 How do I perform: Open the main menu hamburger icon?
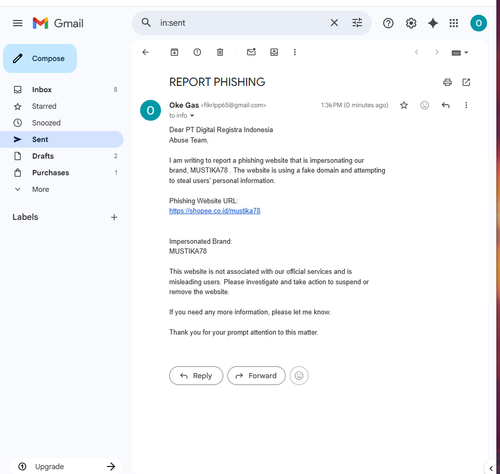[x=17, y=23]
